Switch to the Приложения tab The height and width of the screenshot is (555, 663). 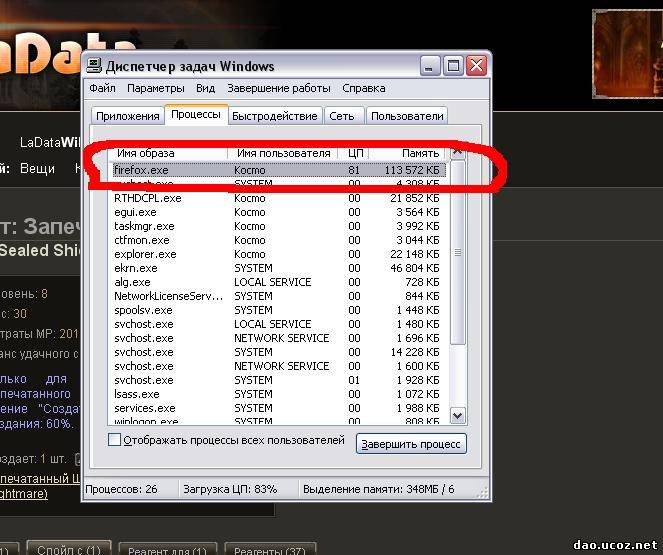pyautogui.click(x=128, y=116)
